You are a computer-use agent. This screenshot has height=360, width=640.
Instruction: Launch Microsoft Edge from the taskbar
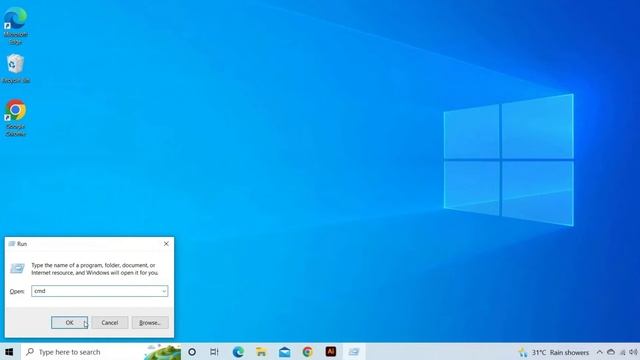pyautogui.click(x=238, y=352)
